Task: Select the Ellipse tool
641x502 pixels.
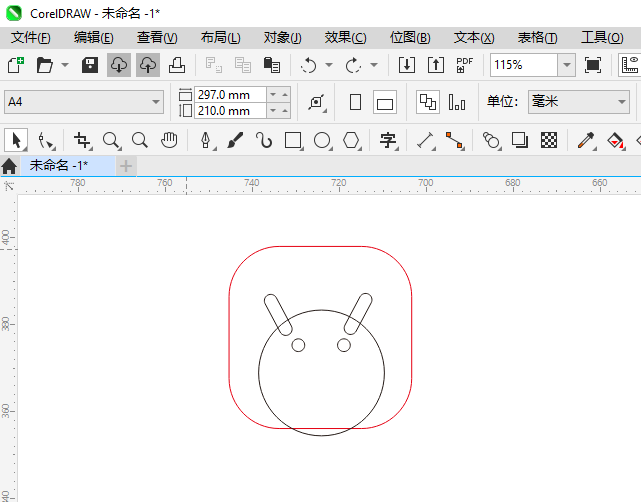Action: click(323, 141)
